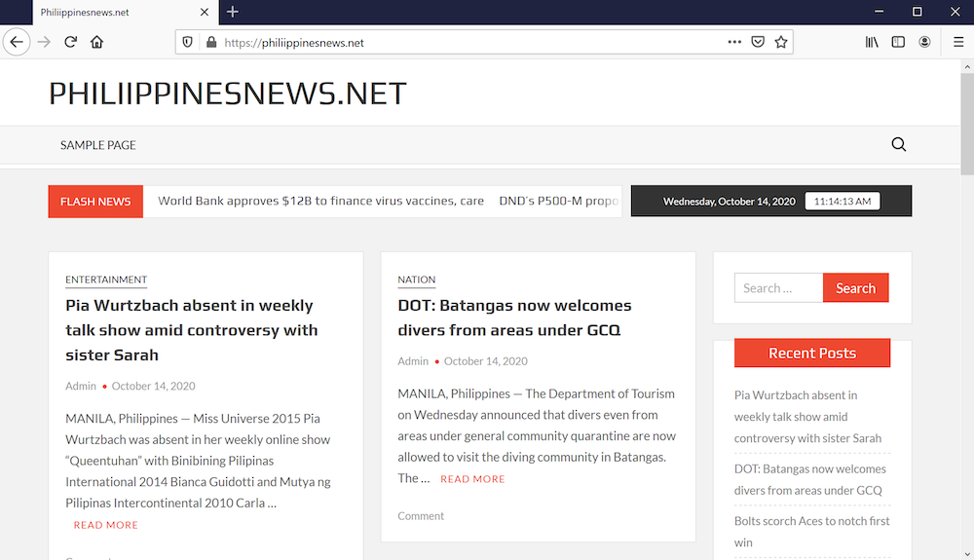
Task: Reload the current page
Action: point(70,42)
